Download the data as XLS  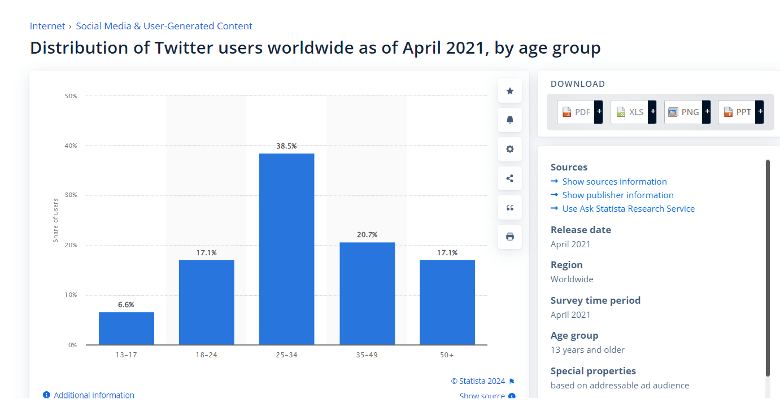coord(629,112)
